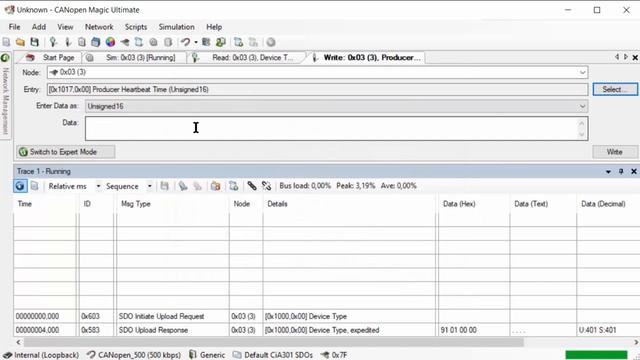Click the blue cube toolbar icon
This screenshot has height=360, width=640.
[x=96, y=42]
